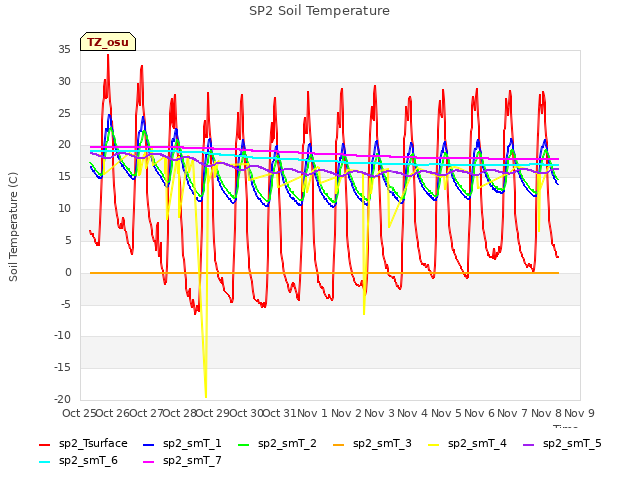
Task: Click the -20 y-axis tick label
Action: coord(62,400)
